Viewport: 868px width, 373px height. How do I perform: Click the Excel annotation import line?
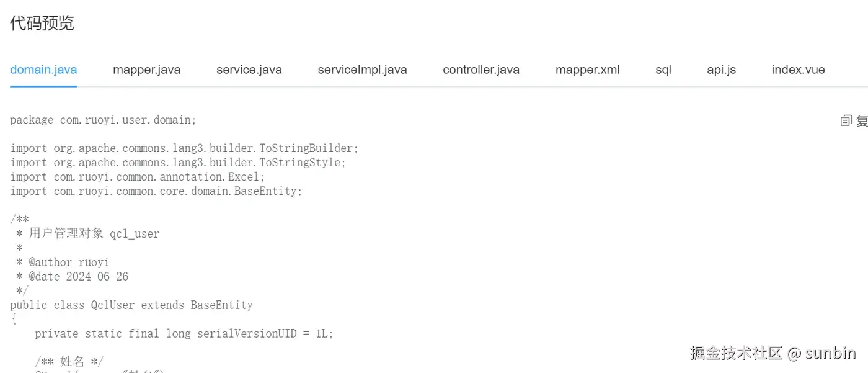coord(138,177)
